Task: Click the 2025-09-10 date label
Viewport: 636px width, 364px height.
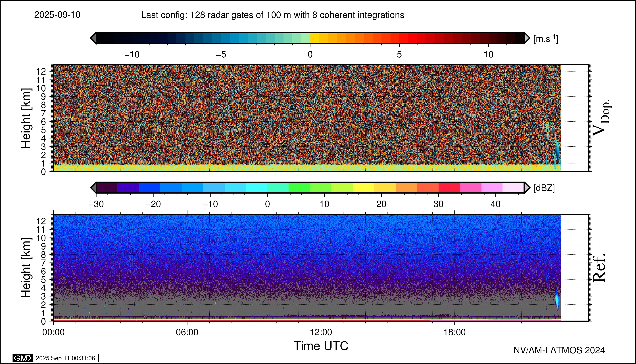Action: pos(57,15)
